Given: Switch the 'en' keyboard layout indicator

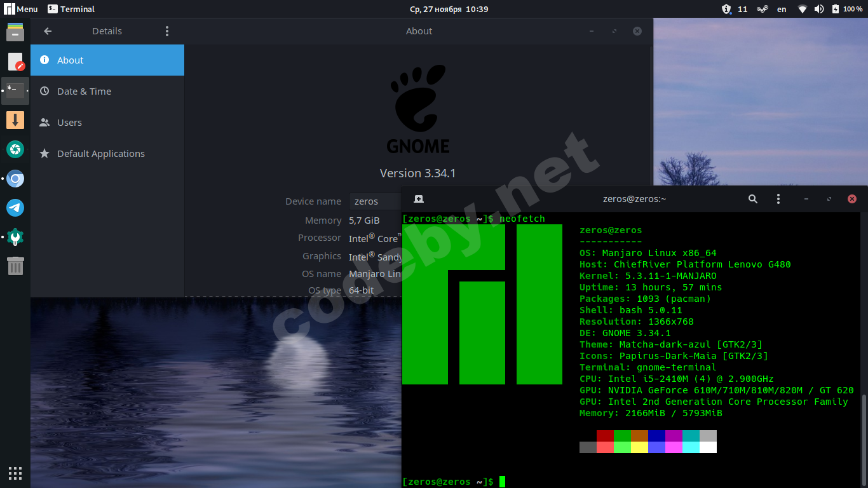Looking at the screenshot, I should [x=782, y=9].
